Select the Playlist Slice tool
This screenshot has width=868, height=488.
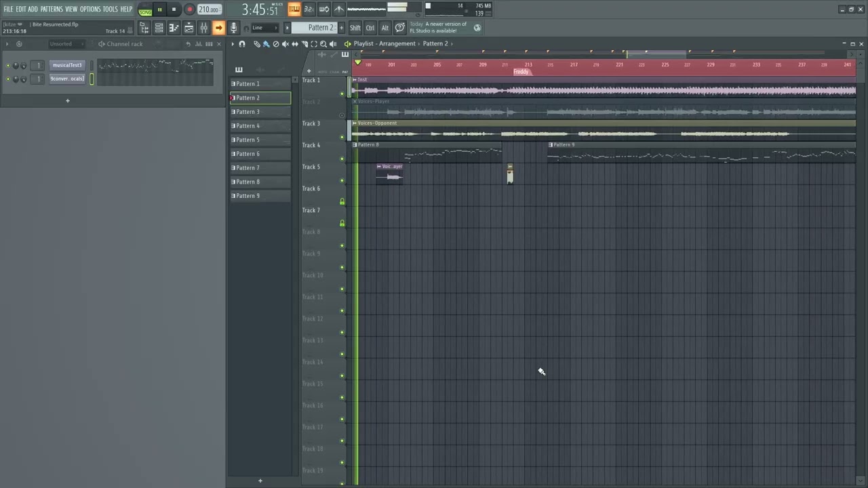[x=304, y=44]
